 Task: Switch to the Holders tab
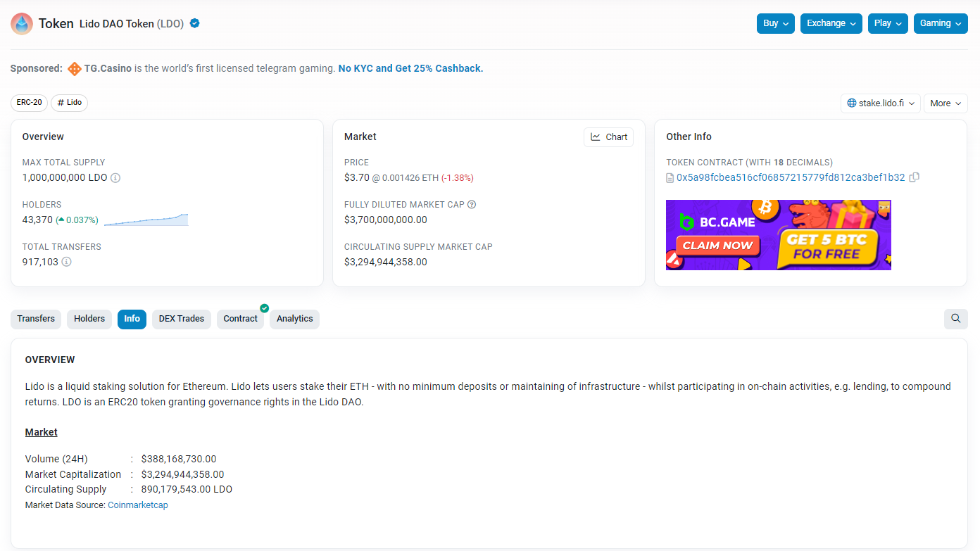[89, 319]
